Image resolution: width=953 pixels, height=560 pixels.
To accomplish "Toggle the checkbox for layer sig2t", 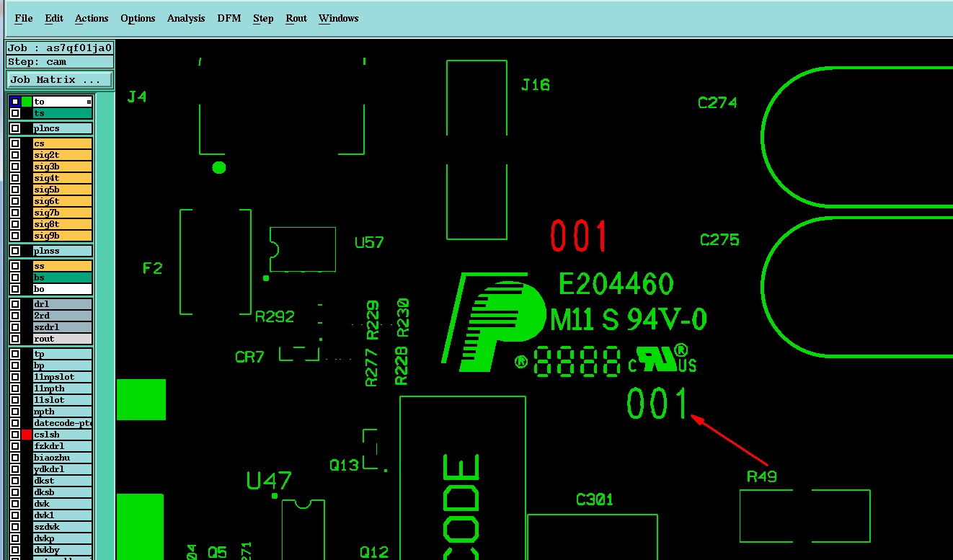I will click(x=15, y=155).
